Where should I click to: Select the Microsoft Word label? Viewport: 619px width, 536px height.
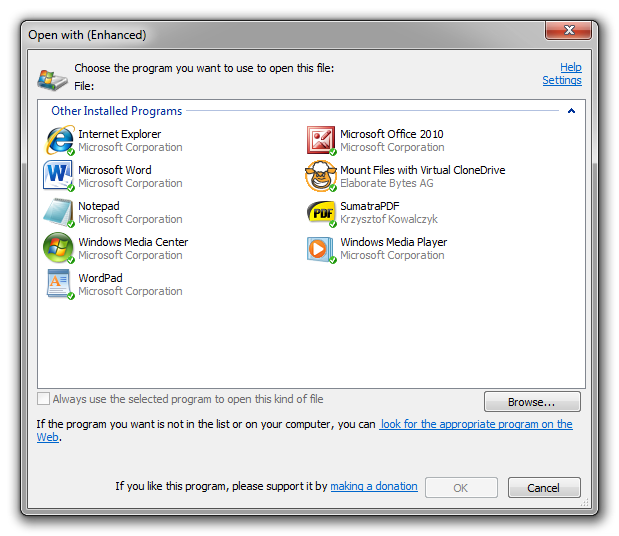coord(115,170)
